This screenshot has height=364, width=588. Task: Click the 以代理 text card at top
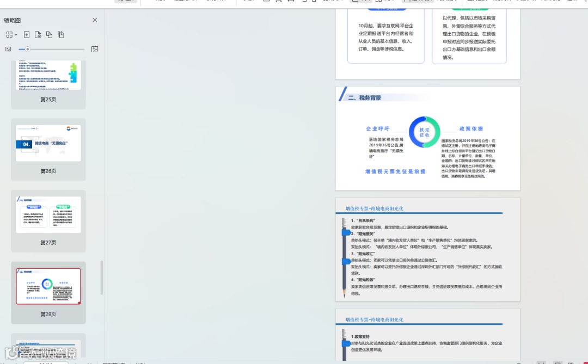coord(469,38)
